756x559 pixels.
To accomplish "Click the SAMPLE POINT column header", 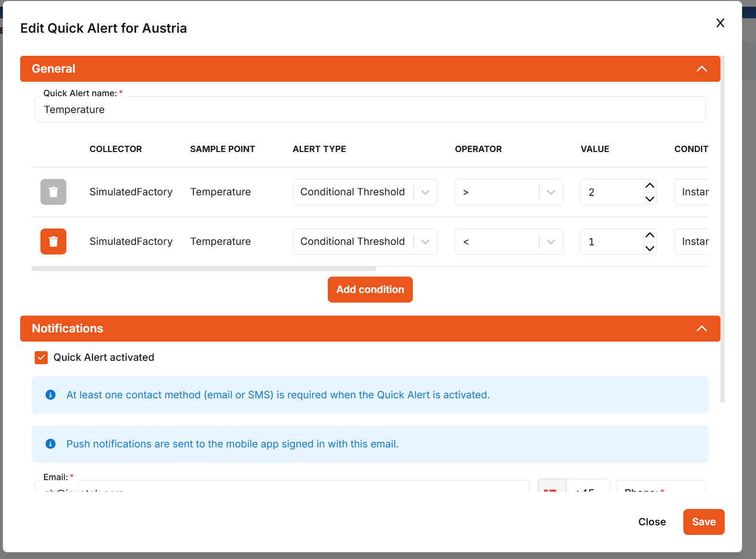I will [222, 149].
